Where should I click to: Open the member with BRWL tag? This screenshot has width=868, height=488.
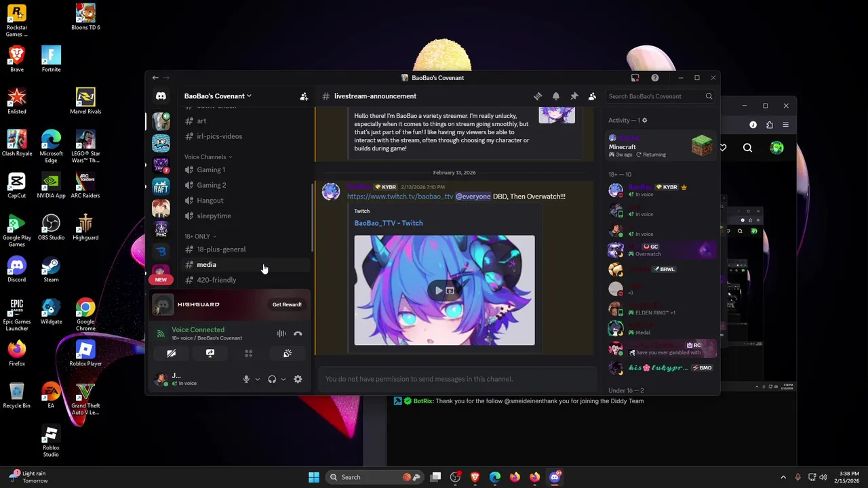[661, 270]
